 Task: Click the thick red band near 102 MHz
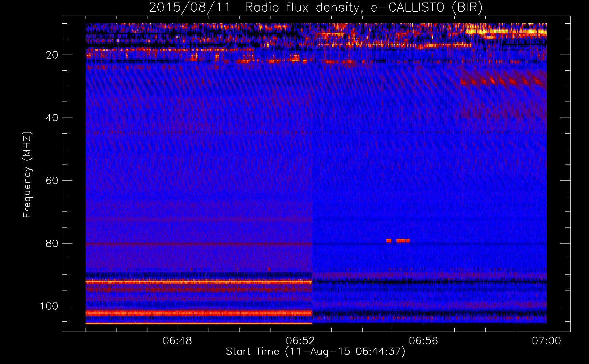tap(198, 313)
